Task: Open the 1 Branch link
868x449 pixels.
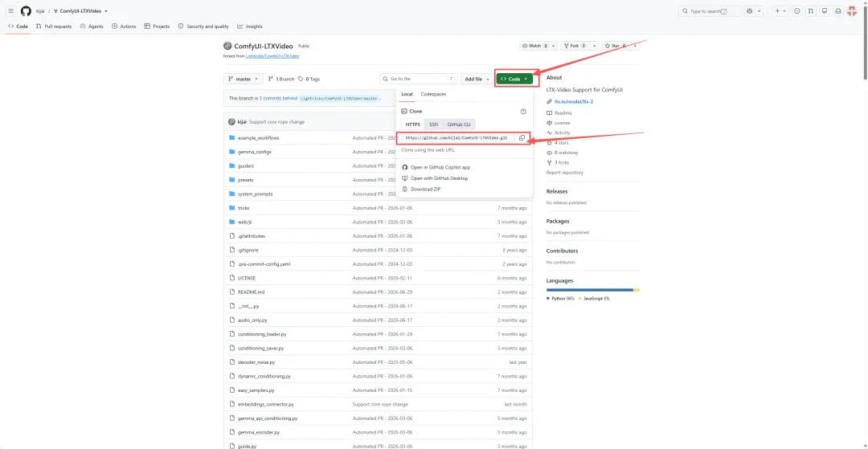Action: [281, 79]
